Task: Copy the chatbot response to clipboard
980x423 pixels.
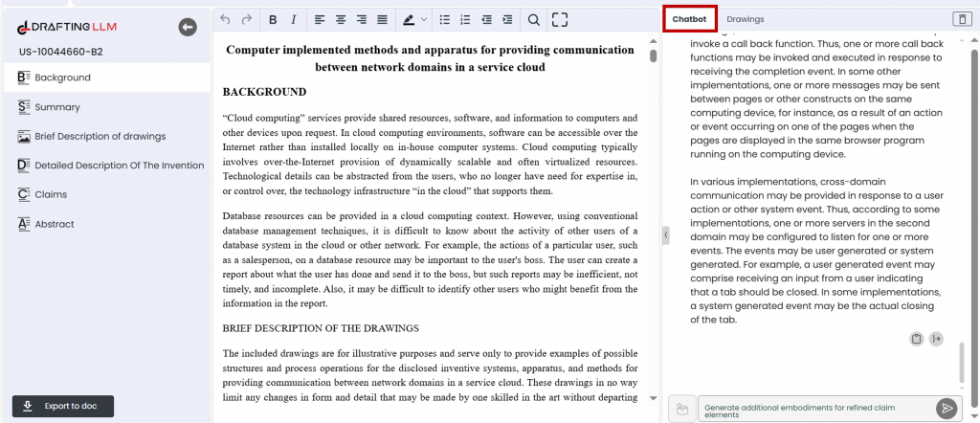Action: coord(916,339)
